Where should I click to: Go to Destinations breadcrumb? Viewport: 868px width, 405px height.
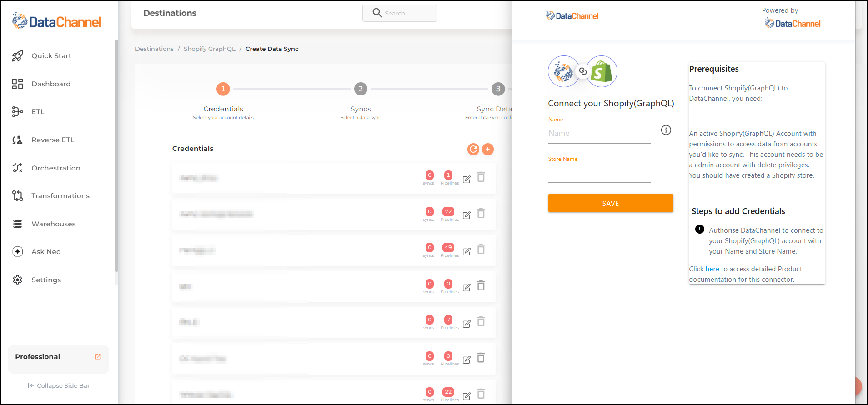[154, 49]
